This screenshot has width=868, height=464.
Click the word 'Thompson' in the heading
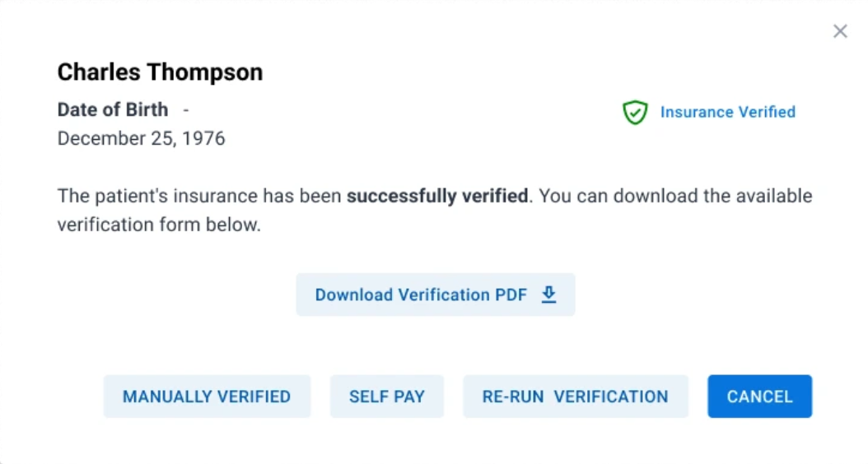coord(205,72)
